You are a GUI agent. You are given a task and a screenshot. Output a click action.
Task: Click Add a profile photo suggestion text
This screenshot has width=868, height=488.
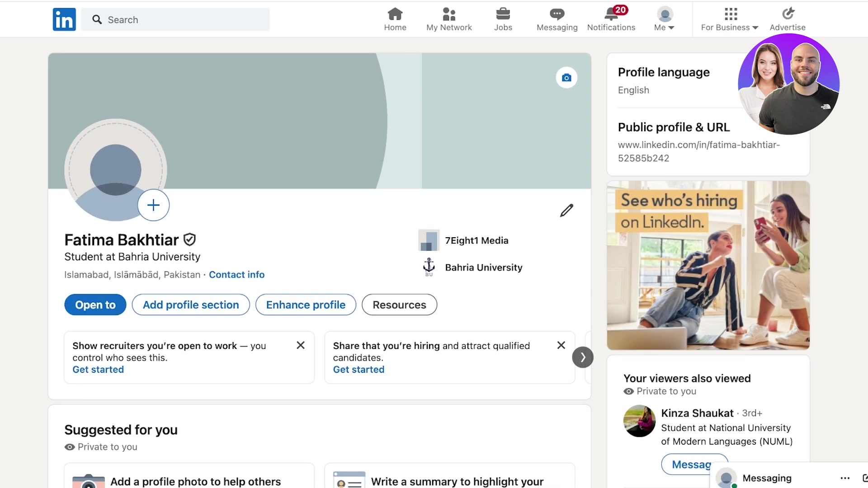click(x=196, y=482)
